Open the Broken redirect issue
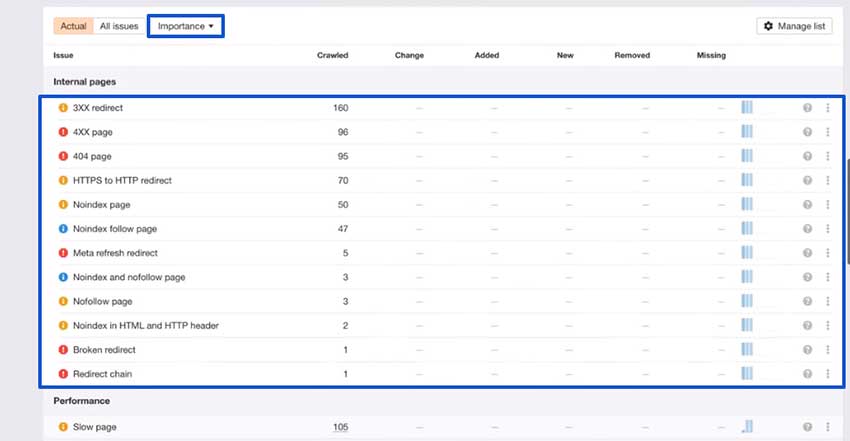The width and height of the screenshot is (850, 441). click(x=104, y=349)
